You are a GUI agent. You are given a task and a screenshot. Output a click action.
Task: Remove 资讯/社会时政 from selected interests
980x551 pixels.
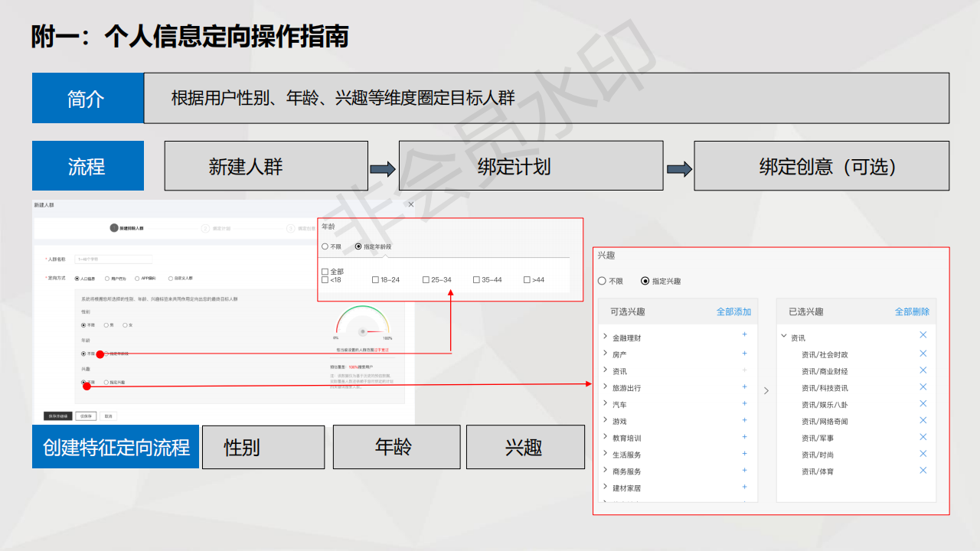(923, 354)
